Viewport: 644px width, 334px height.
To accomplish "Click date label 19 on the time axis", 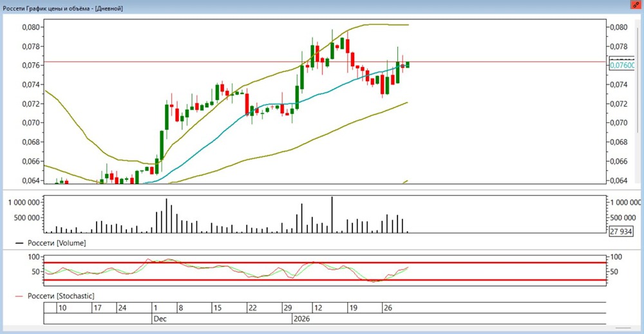I will tap(353, 308).
